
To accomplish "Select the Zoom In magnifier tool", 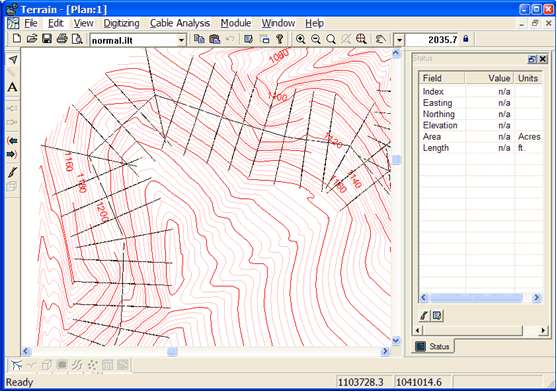I will point(301,39).
